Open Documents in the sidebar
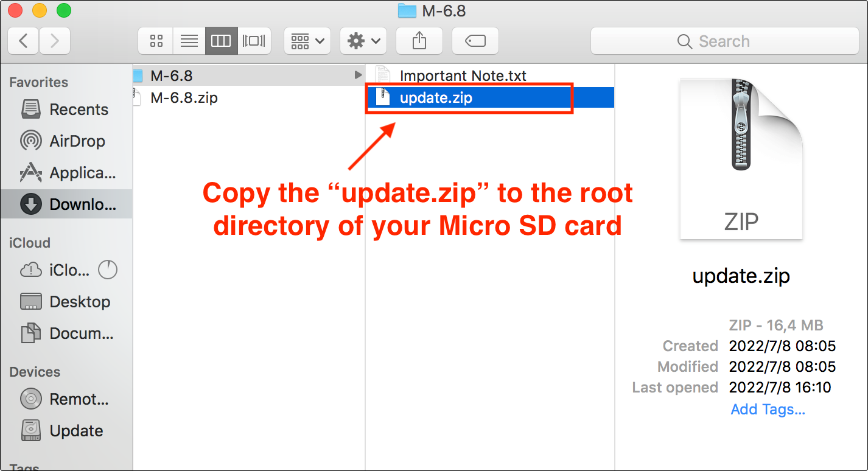This screenshot has width=868, height=471. coord(66,333)
